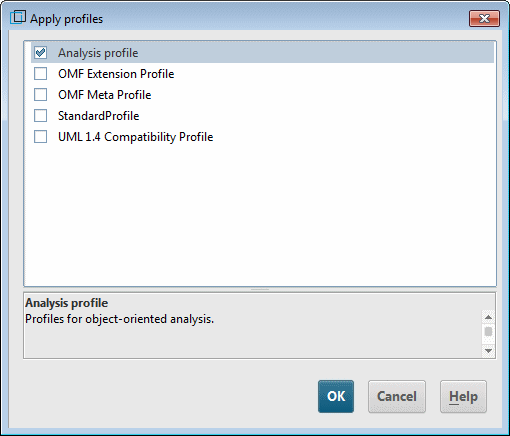
Task: Close the Apply profiles dialog
Action: click(x=484, y=18)
